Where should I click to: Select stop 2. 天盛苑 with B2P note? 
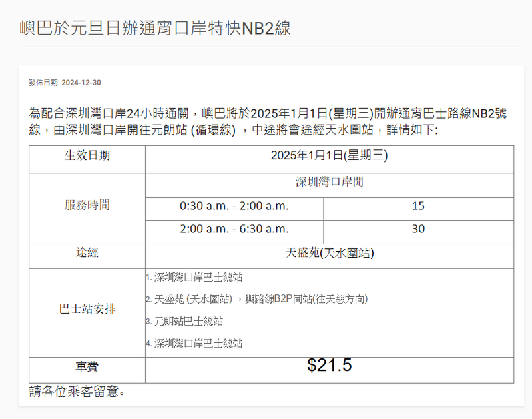click(257, 299)
